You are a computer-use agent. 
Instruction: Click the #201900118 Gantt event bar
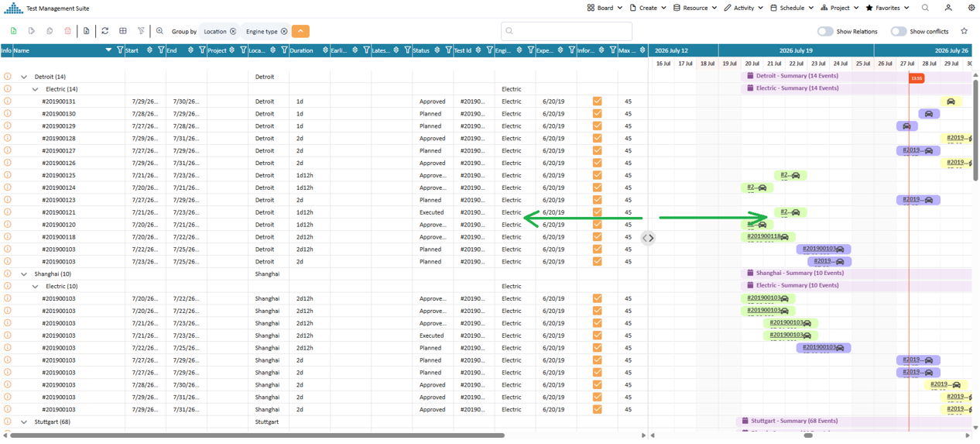click(x=768, y=236)
